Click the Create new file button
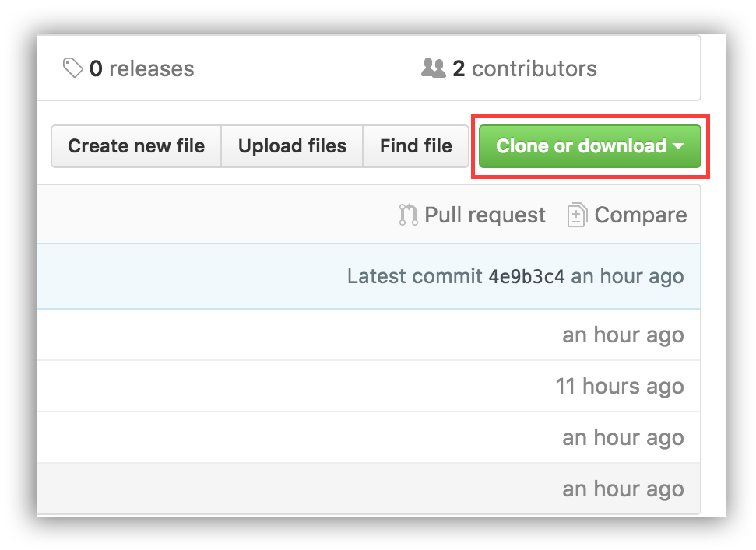The height and width of the screenshot is (550, 756). pyautogui.click(x=135, y=145)
